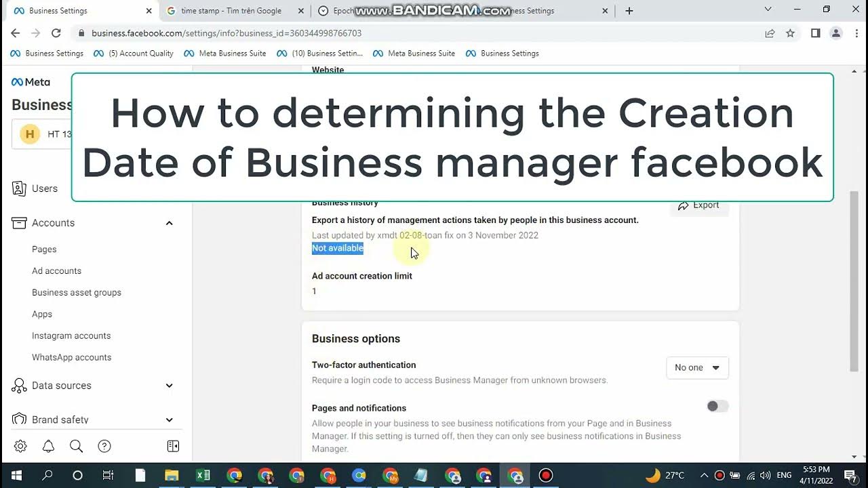The image size is (868, 488).
Task: Click the highlighted 'Not available' text
Action: 338,248
